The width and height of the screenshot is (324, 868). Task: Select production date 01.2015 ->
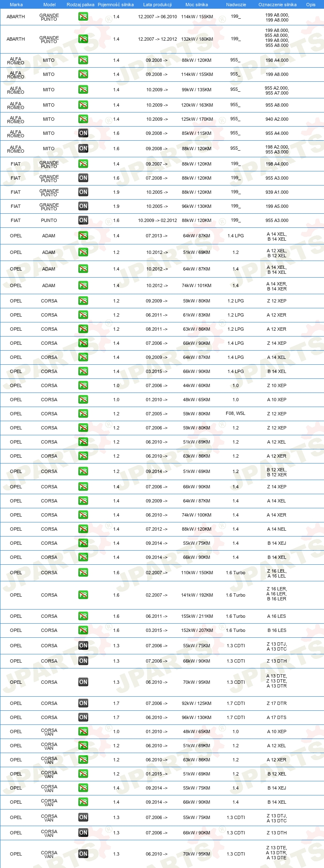157,774
